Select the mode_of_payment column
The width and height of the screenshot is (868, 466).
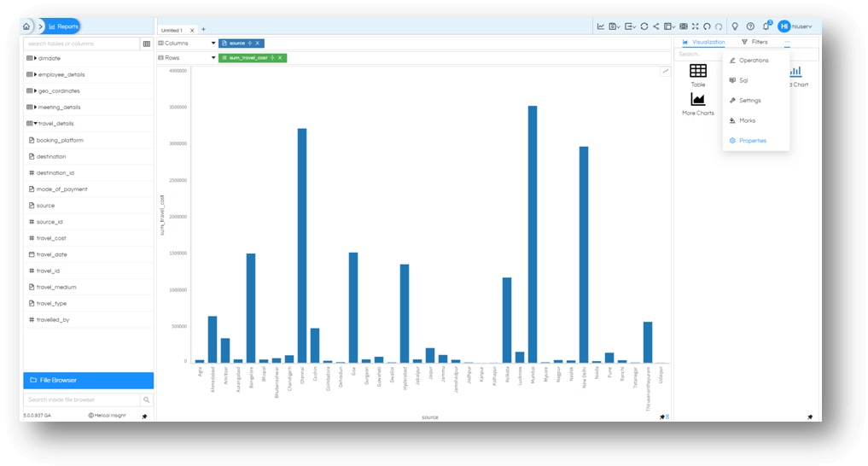click(x=61, y=189)
